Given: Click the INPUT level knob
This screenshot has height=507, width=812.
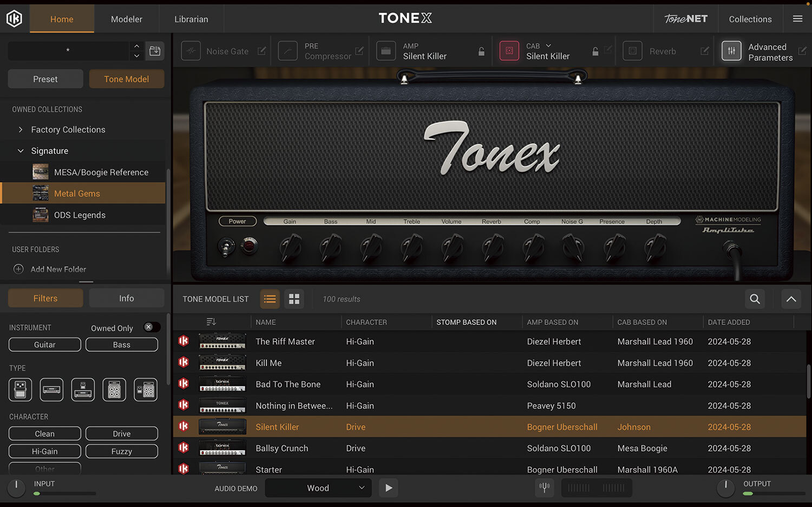Looking at the screenshot, I should tap(16, 488).
